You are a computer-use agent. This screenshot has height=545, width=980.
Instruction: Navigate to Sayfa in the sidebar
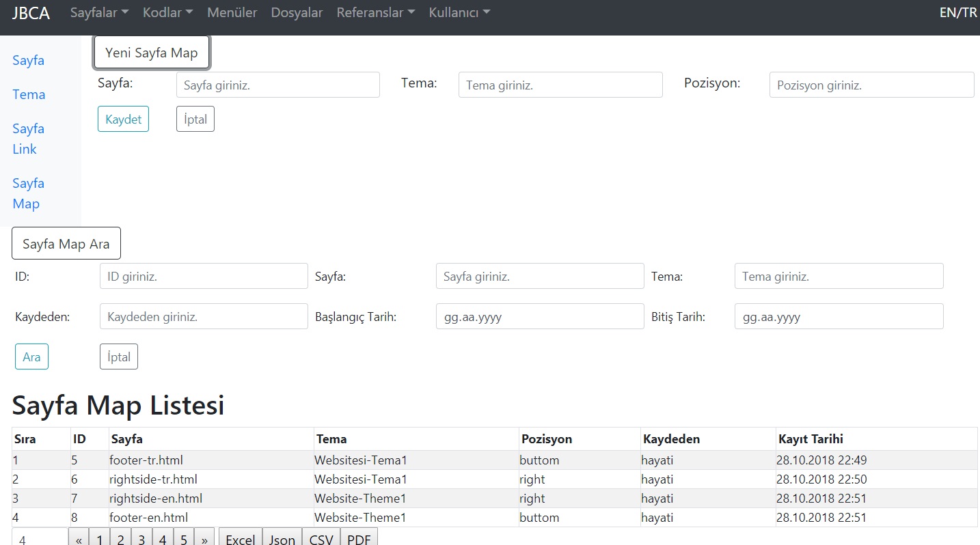(x=28, y=60)
